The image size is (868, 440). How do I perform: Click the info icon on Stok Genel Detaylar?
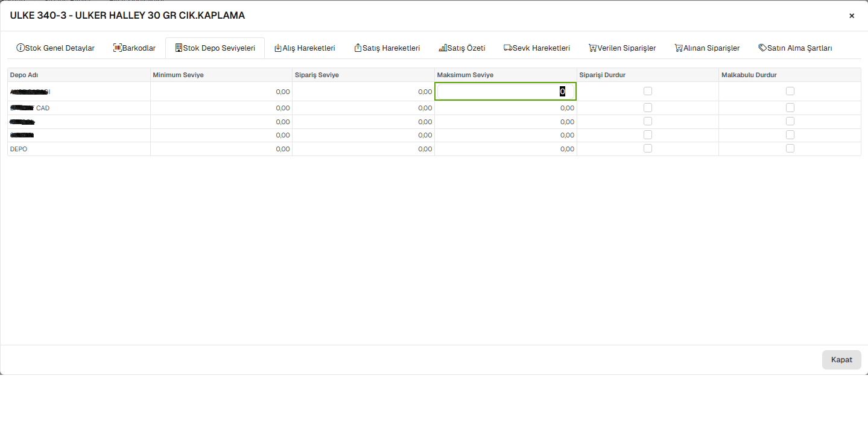(x=21, y=48)
